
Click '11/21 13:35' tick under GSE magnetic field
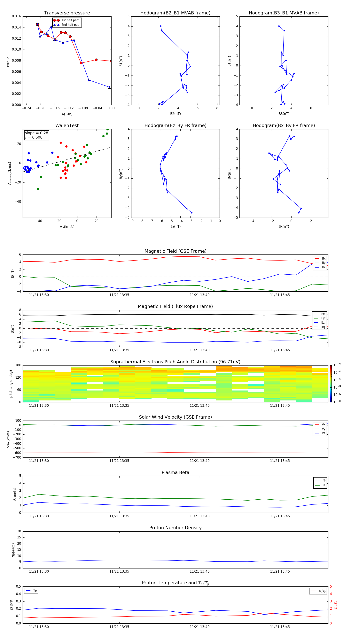119,295
